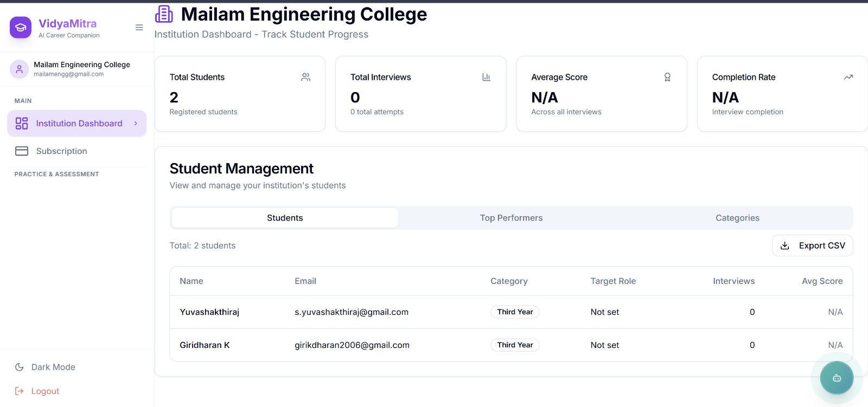Export student list as CSV
This screenshot has height=407, width=868.
(812, 246)
